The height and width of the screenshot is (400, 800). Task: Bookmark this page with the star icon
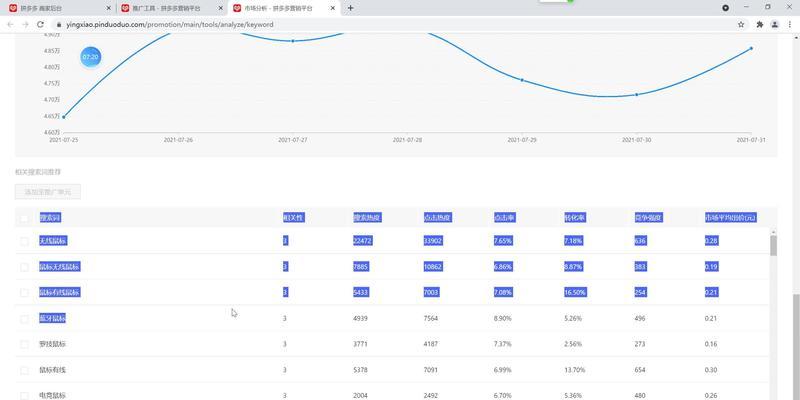pos(741,24)
